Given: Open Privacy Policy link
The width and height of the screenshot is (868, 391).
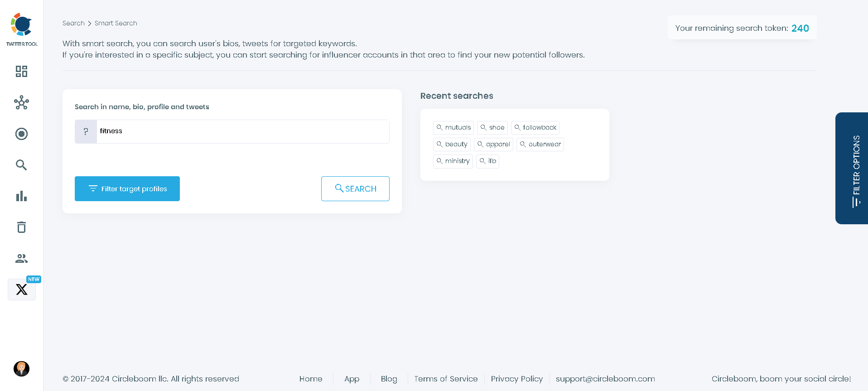Looking at the screenshot, I should point(516,379).
